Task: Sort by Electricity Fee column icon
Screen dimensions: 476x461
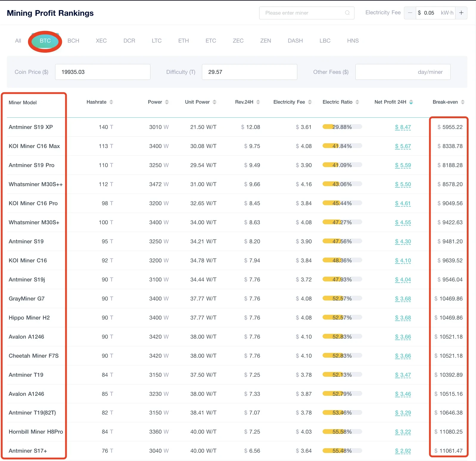Action: click(310, 102)
